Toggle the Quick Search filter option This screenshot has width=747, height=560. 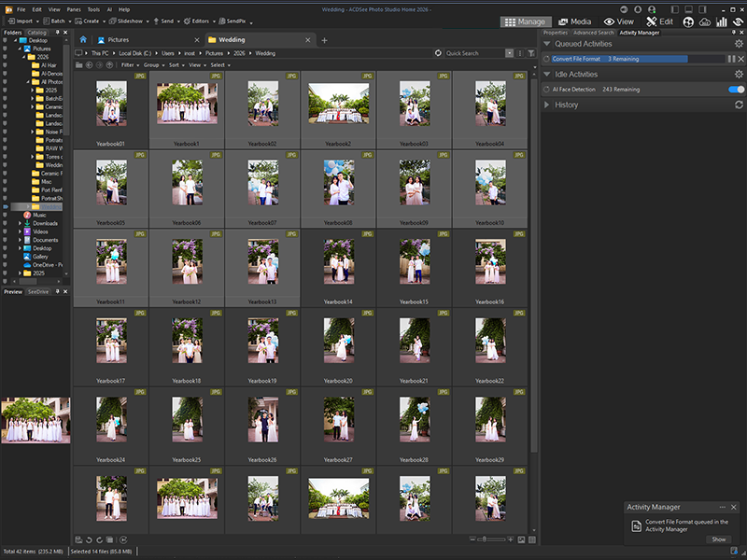(532, 53)
